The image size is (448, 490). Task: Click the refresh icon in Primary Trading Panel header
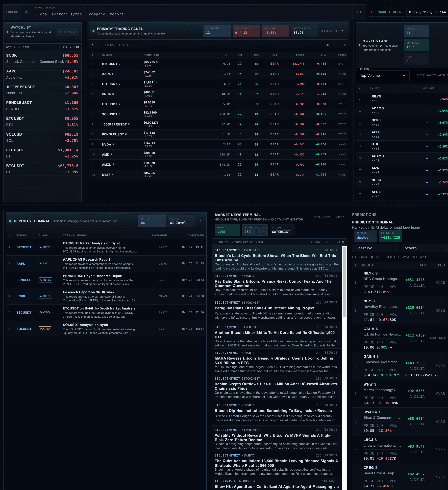(342, 31)
